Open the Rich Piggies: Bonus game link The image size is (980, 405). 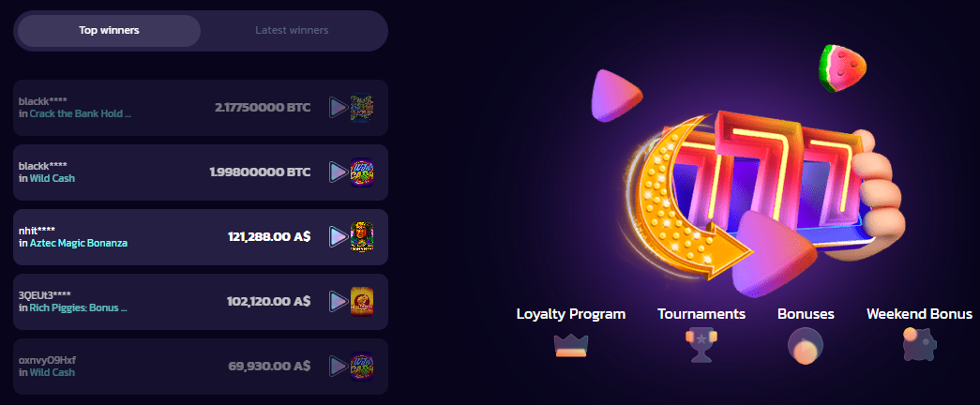point(79,308)
